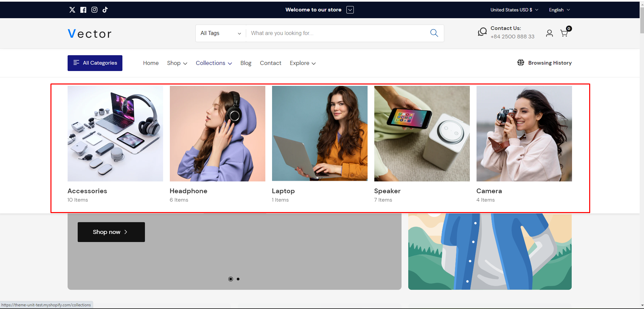
Task: Open the United States USD currency selector
Action: (x=514, y=10)
